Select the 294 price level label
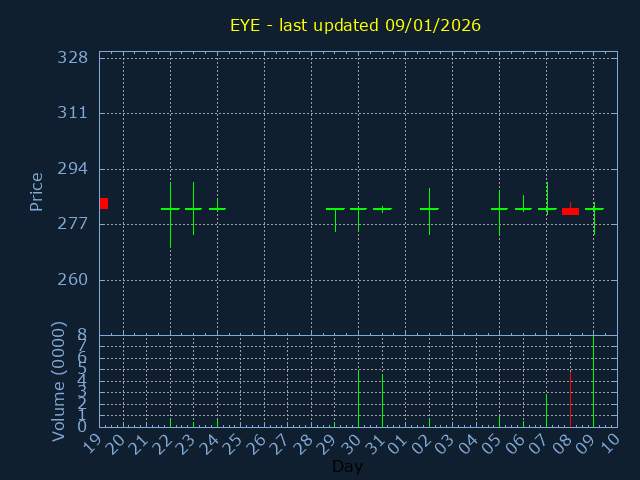The width and height of the screenshot is (640, 480). coord(73,168)
